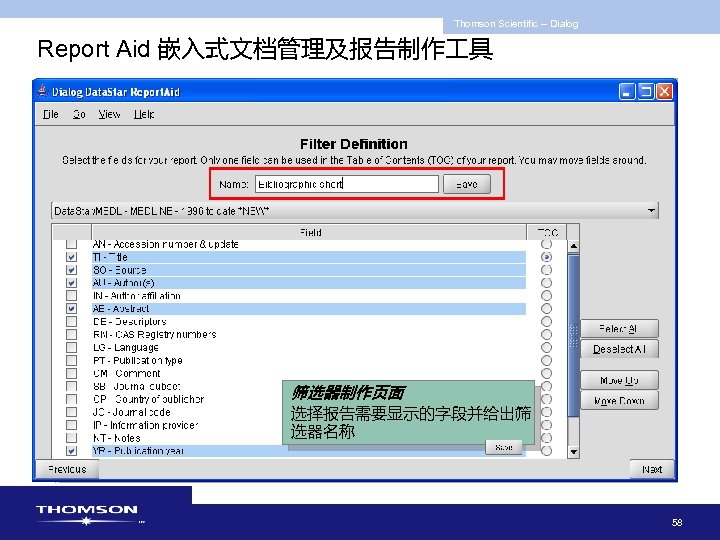The width and height of the screenshot is (720, 540).
Task: Uncheck the AB - Abstract checkbox
Action: [x=71, y=308]
